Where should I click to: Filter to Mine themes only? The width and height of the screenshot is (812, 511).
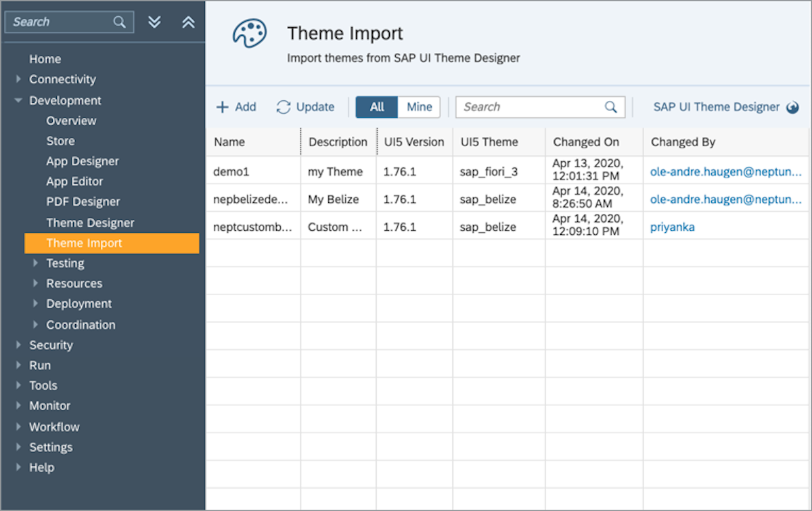[420, 107]
